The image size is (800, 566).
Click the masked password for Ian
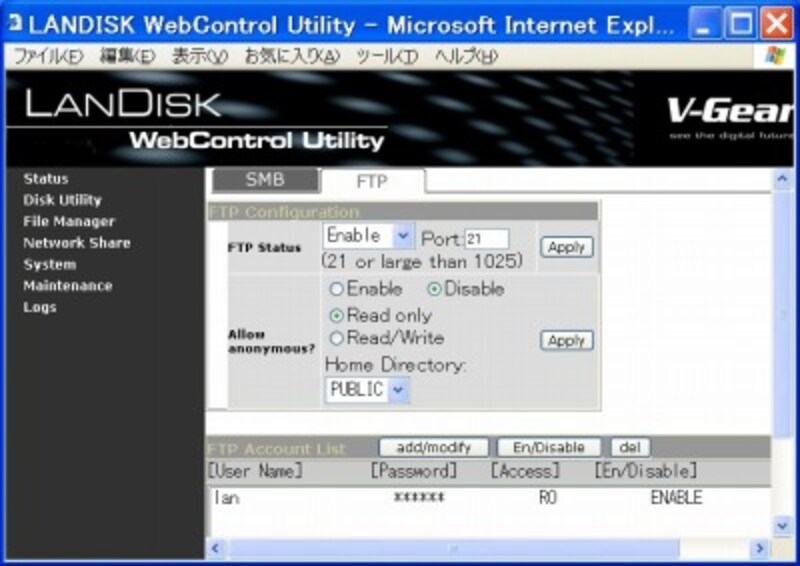[x=419, y=498]
